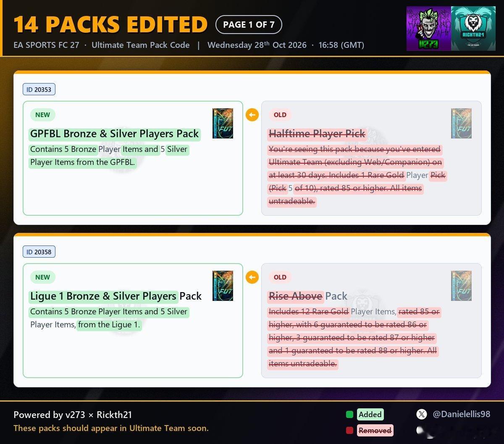Click the Ligue 1 pack description text
Viewport: 504px width, 444px height.
(x=109, y=318)
